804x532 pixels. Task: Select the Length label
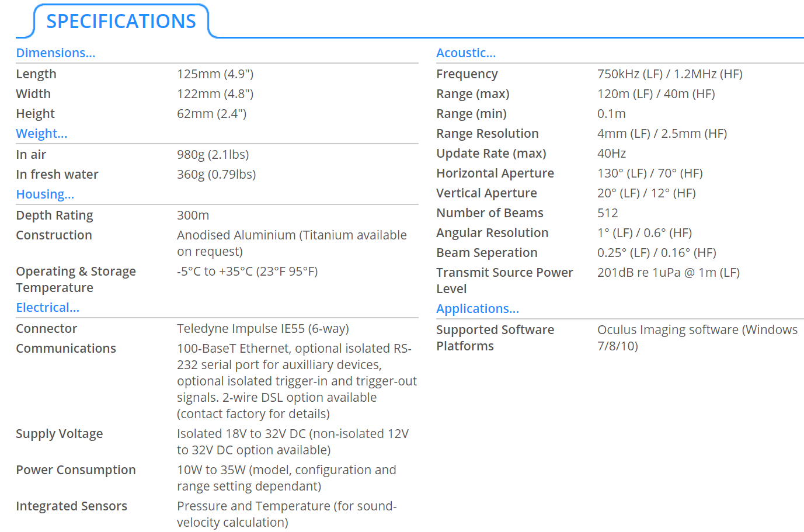pyautogui.click(x=36, y=74)
